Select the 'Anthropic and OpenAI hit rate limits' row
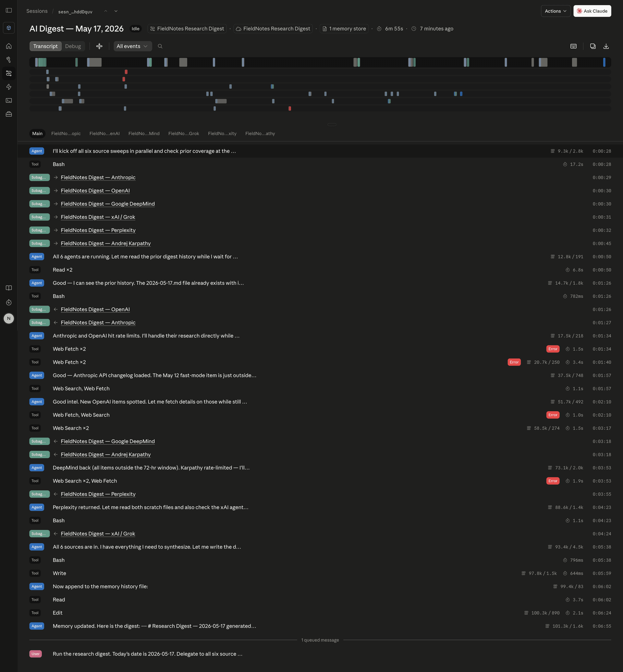This screenshot has height=672, width=623. pos(320,336)
